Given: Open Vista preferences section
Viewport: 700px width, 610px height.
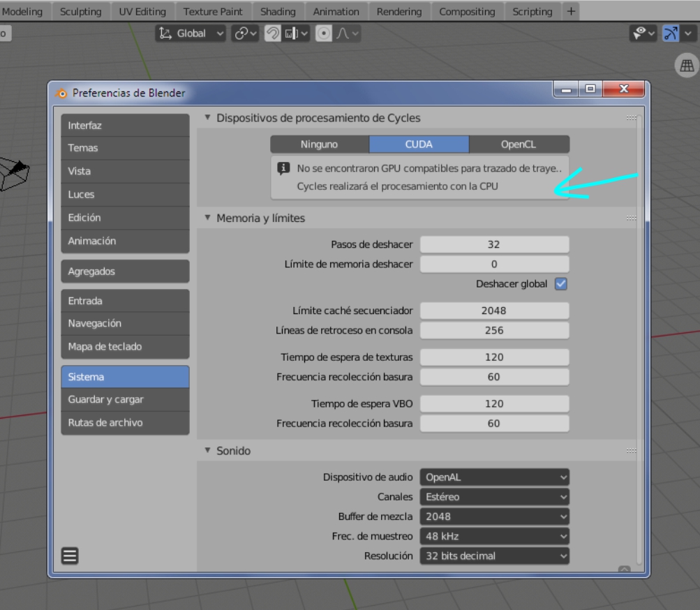Looking at the screenshot, I should [125, 171].
